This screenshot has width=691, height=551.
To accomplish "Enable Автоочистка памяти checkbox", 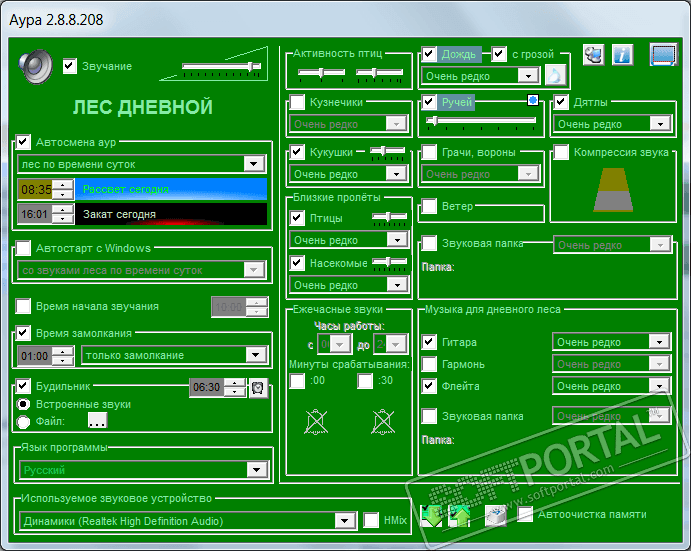I will pyautogui.click(x=525, y=514).
